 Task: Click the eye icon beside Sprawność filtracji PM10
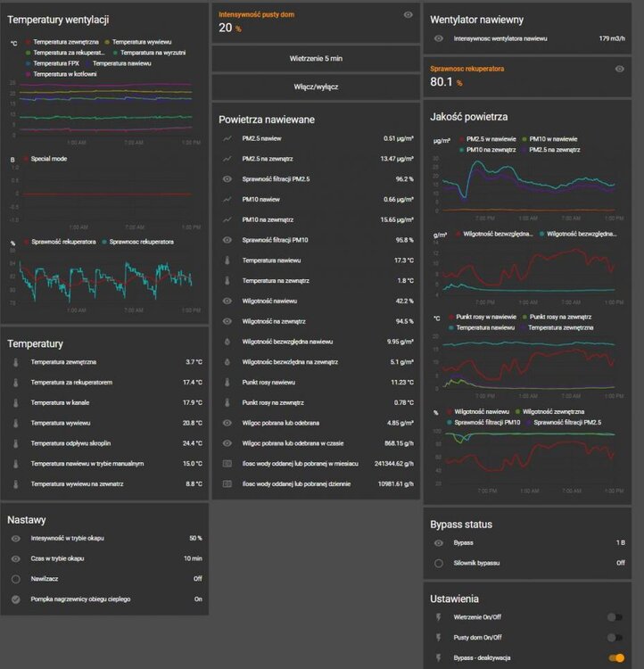pos(227,240)
